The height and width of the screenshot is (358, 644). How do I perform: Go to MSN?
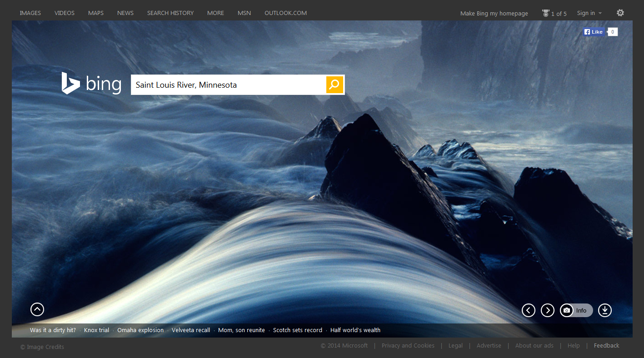pyautogui.click(x=244, y=13)
